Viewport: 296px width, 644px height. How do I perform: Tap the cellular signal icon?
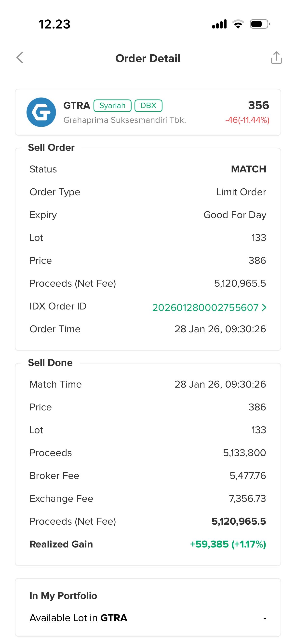click(219, 24)
